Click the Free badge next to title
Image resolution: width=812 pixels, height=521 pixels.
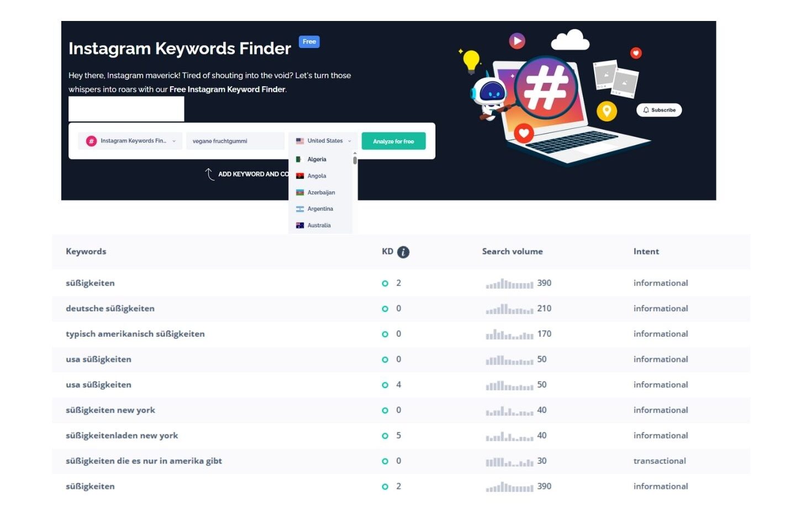click(309, 42)
